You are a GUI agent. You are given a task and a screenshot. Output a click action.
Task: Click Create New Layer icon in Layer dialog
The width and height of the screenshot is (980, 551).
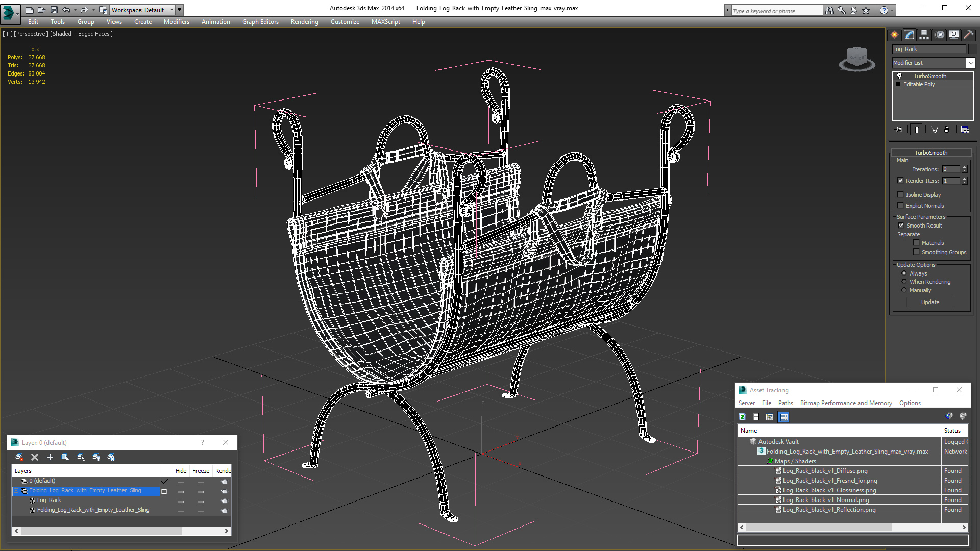click(x=19, y=457)
